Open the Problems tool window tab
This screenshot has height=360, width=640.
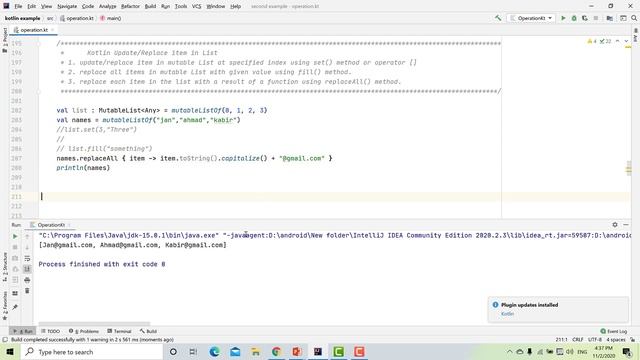(x=84, y=331)
